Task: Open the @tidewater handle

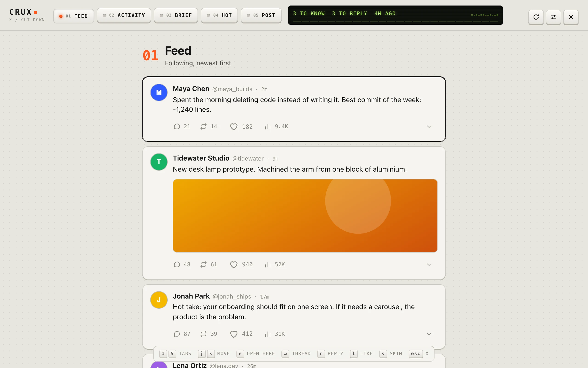Action: click(248, 158)
